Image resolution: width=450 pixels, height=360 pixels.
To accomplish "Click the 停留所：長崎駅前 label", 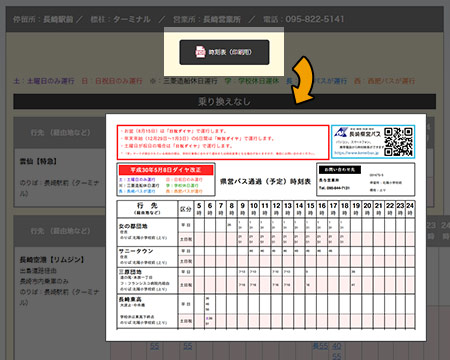I will (x=43, y=20).
